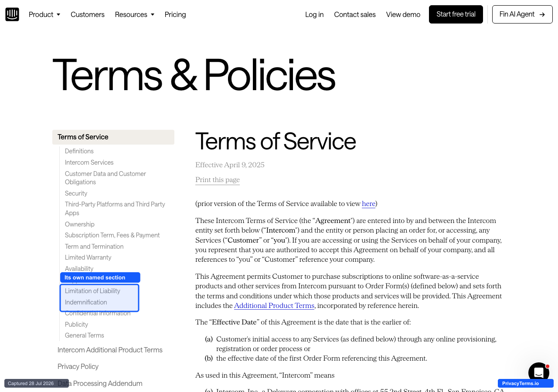558x392 pixels.
Task: Open Intercom Additional Product Terms page
Action: pos(110,350)
